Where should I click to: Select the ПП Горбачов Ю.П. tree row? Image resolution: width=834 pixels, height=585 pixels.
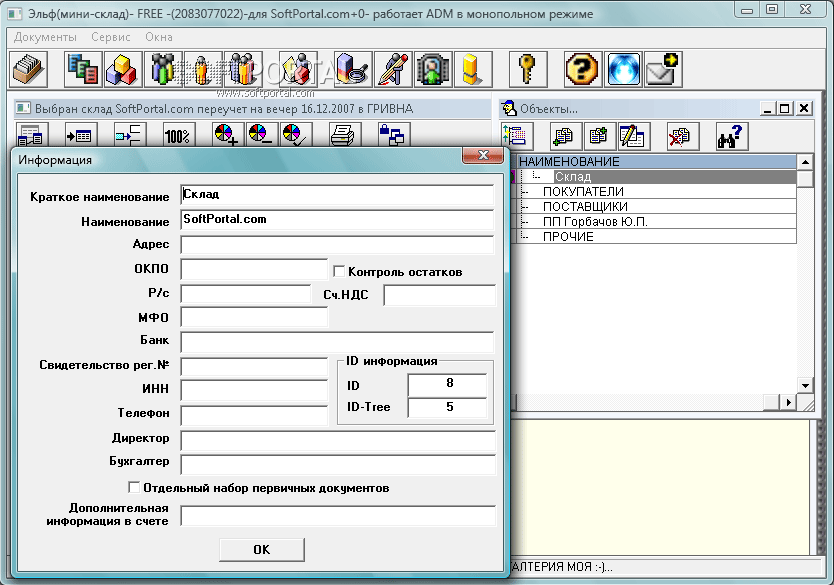656,221
